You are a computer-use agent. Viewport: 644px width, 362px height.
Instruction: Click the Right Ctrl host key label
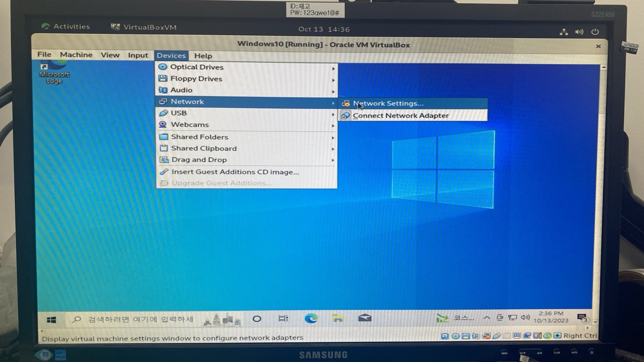(580, 336)
